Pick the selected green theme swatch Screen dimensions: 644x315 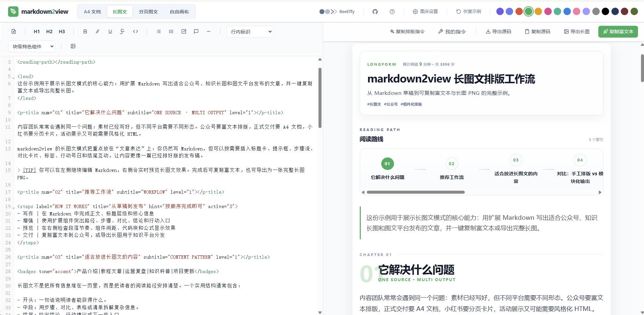[x=529, y=11]
